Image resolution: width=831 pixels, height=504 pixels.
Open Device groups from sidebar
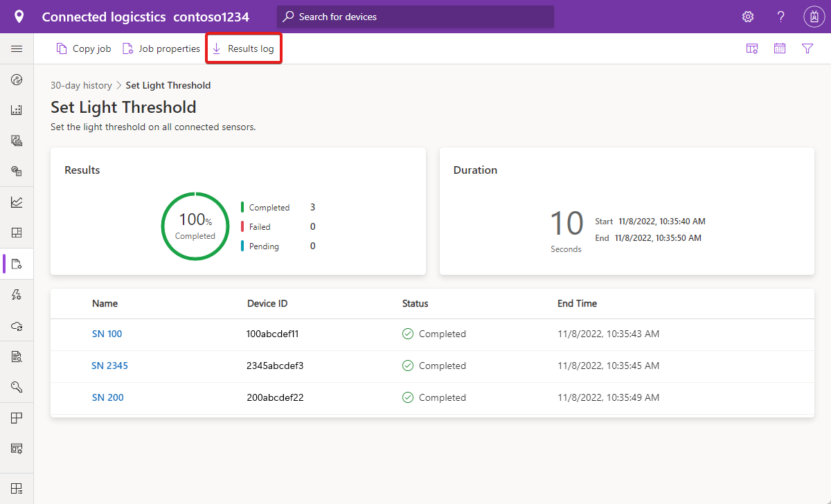17,110
